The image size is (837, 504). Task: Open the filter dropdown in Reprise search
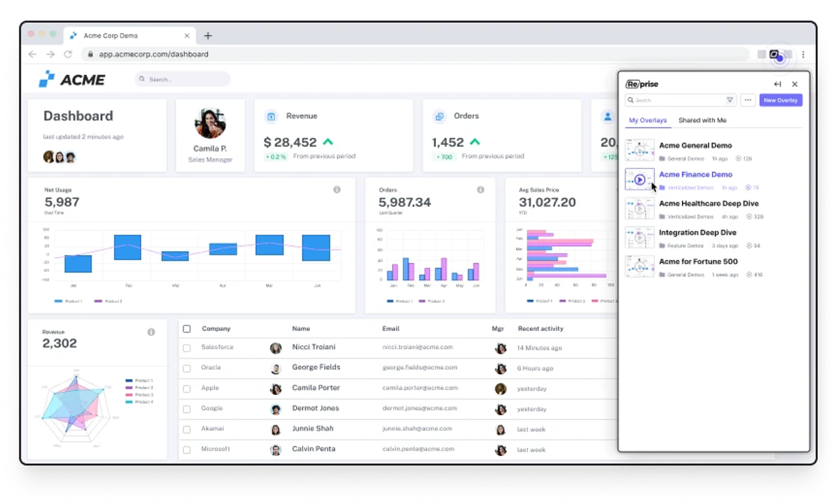(730, 100)
